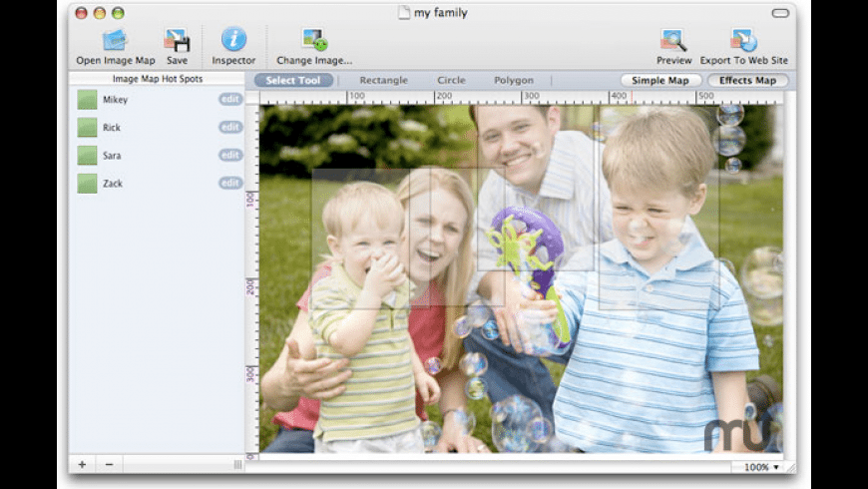Remove hot spot with minus button
This screenshot has width=868, height=489.
(109, 465)
